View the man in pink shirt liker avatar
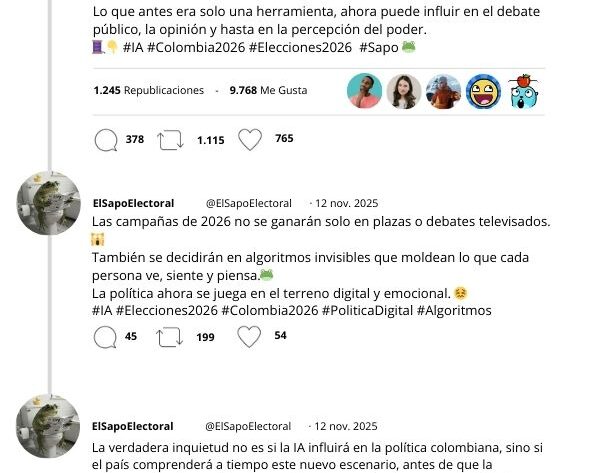600x473 pixels. (364, 91)
